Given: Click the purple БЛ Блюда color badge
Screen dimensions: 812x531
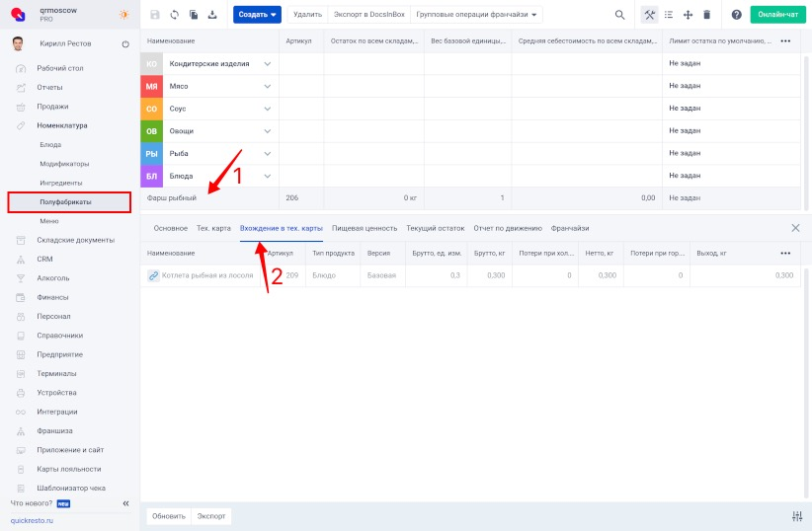Looking at the screenshot, I should click(x=152, y=177).
